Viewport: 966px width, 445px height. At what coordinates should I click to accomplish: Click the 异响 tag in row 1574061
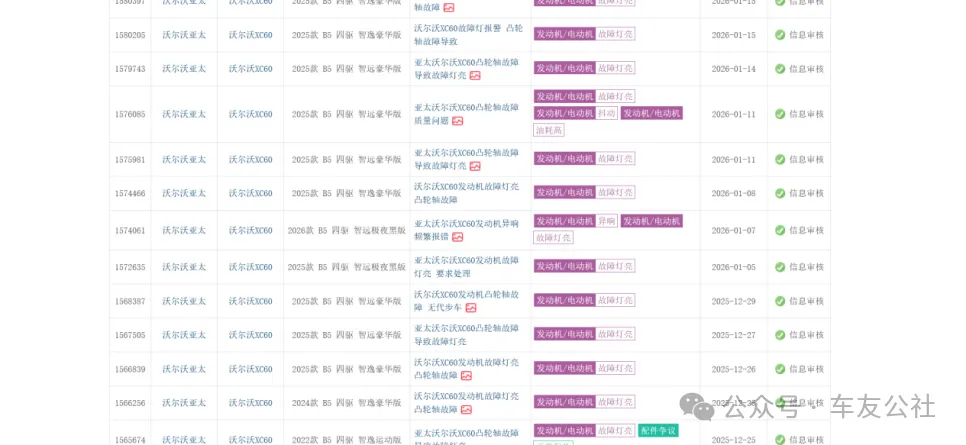pos(607,221)
